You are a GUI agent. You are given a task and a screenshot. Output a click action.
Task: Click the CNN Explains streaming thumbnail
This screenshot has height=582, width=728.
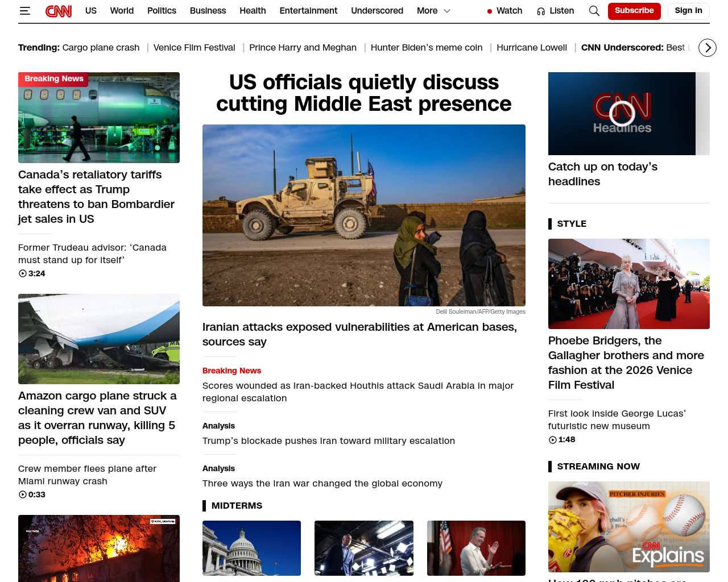click(629, 526)
